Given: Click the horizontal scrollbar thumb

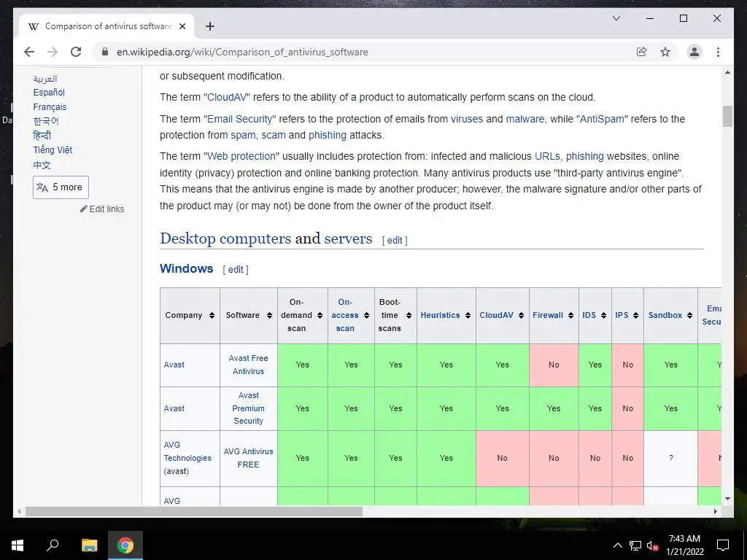Looking at the screenshot, I should pyautogui.click(x=194, y=511).
